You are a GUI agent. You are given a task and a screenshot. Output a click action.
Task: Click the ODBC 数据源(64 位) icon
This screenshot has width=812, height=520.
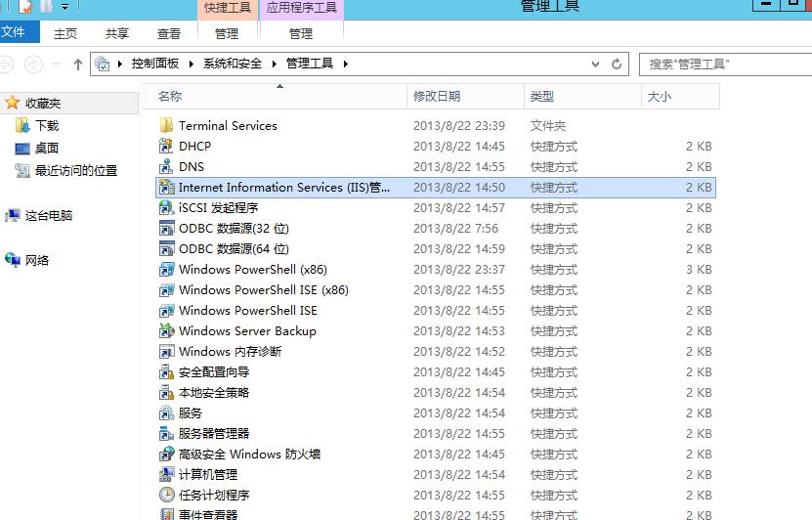pos(166,248)
